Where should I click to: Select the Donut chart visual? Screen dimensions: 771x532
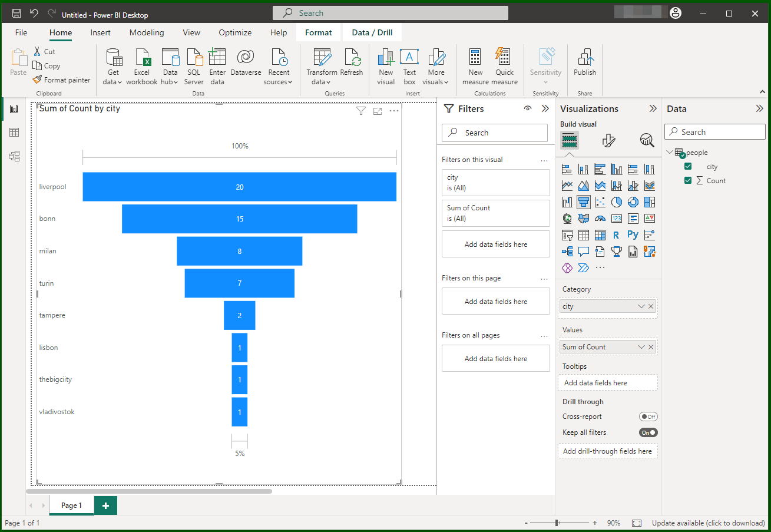[633, 202]
